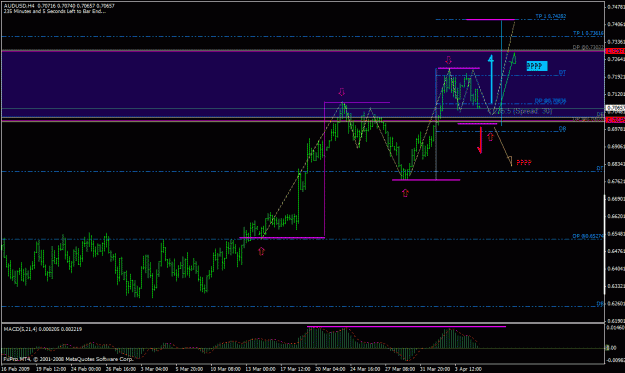Click the lower red price tag on the price axis
This screenshot has width=625, height=373.
pyautogui.click(x=615, y=120)
